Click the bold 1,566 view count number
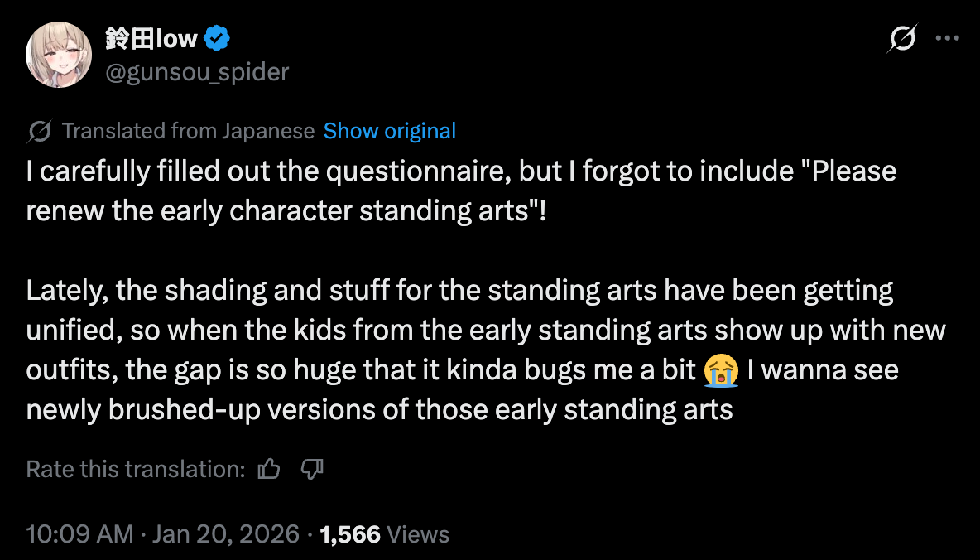 coord(349,533)
